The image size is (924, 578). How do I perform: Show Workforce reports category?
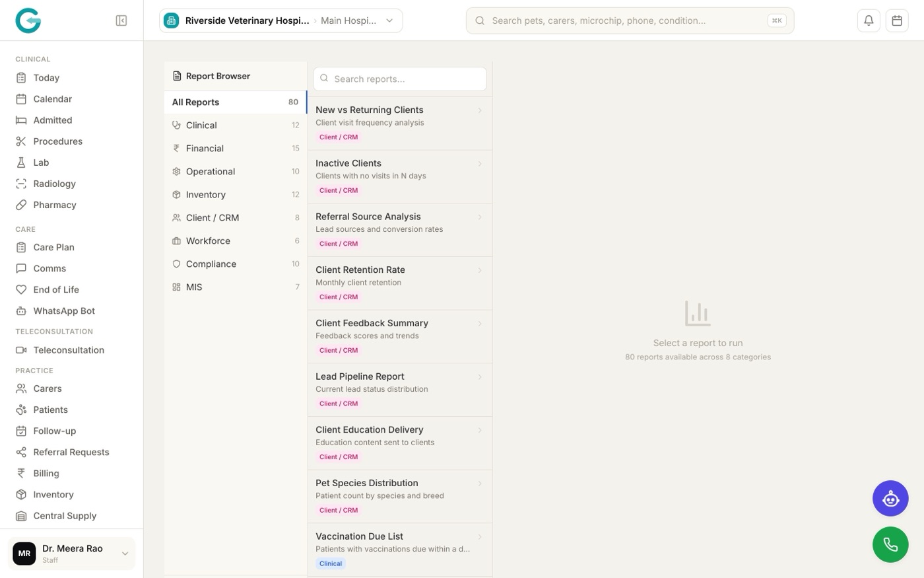tap(236, 241)
